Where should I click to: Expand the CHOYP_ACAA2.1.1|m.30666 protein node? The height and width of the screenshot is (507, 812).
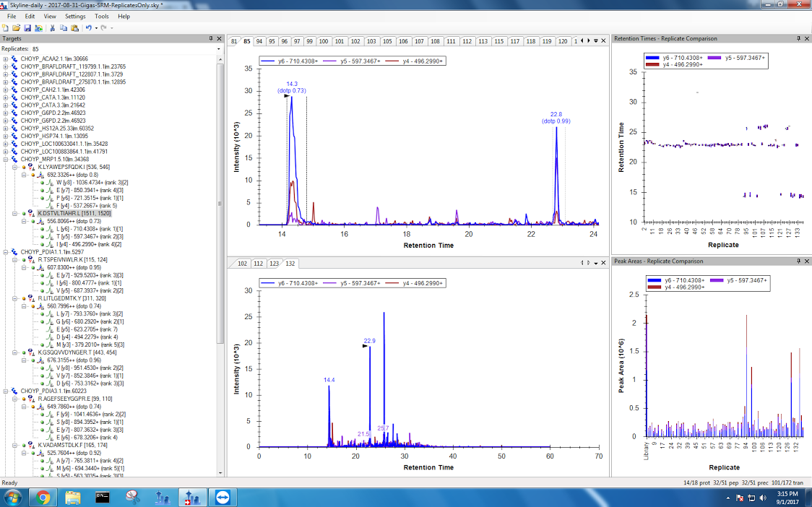(6, 59)
